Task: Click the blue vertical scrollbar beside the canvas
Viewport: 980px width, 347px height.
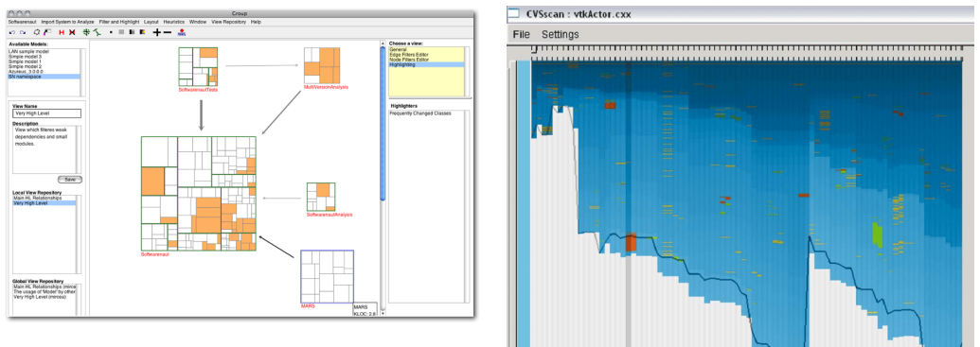Action: 383,124
